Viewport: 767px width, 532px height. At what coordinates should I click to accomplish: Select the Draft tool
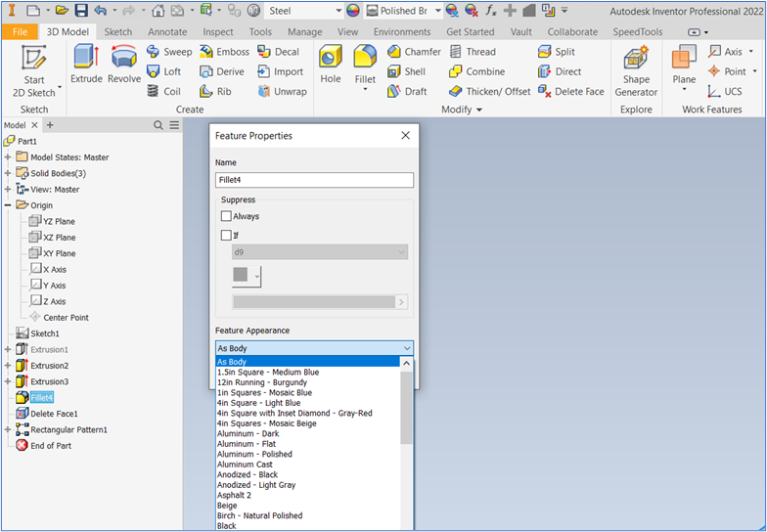[407, 92]
